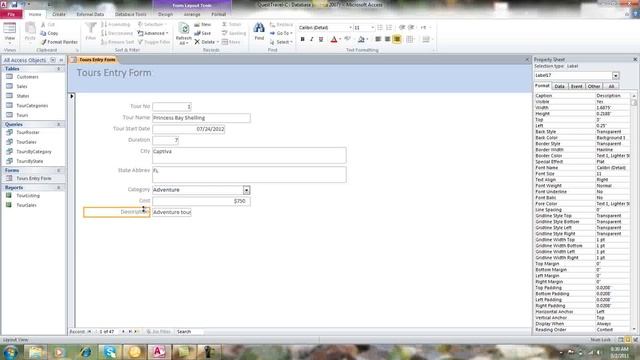
Task: Align text left
Action: click(378, 39)
